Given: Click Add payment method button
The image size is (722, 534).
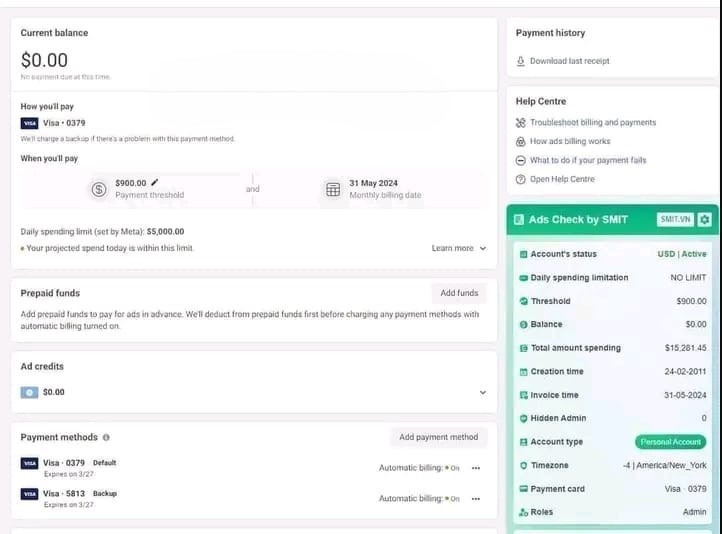Looking at the screenshot, I should point(438,437).
